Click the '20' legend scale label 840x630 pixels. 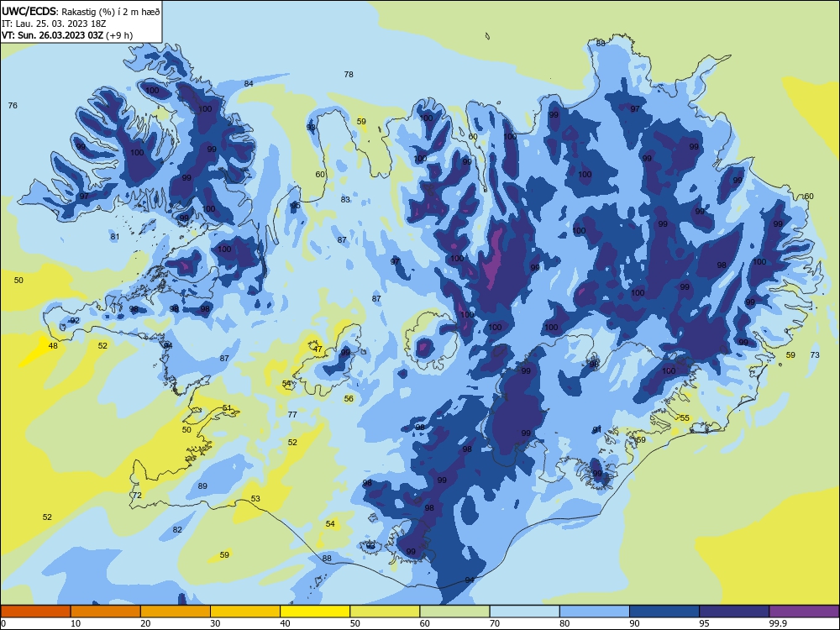click(145, 623)
